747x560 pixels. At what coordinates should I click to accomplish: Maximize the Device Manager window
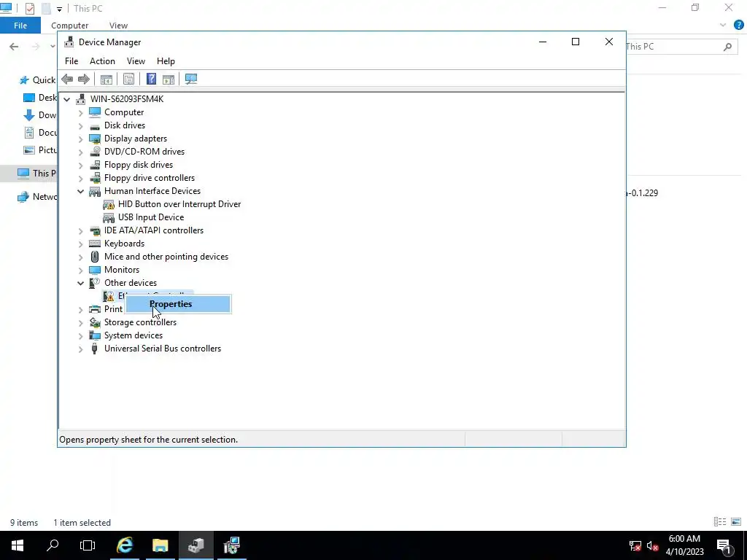tap(576, 42)
